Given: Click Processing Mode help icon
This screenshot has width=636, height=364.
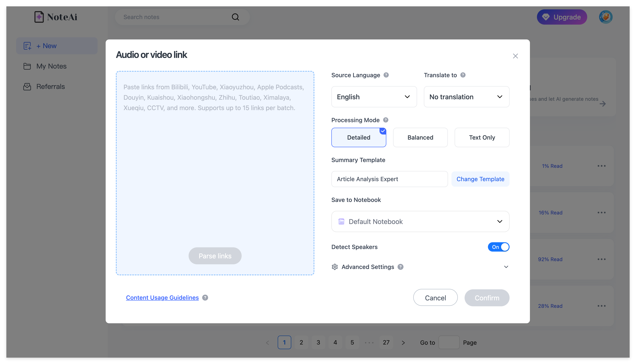Looking at the screenshot, I should click(385, 120).
